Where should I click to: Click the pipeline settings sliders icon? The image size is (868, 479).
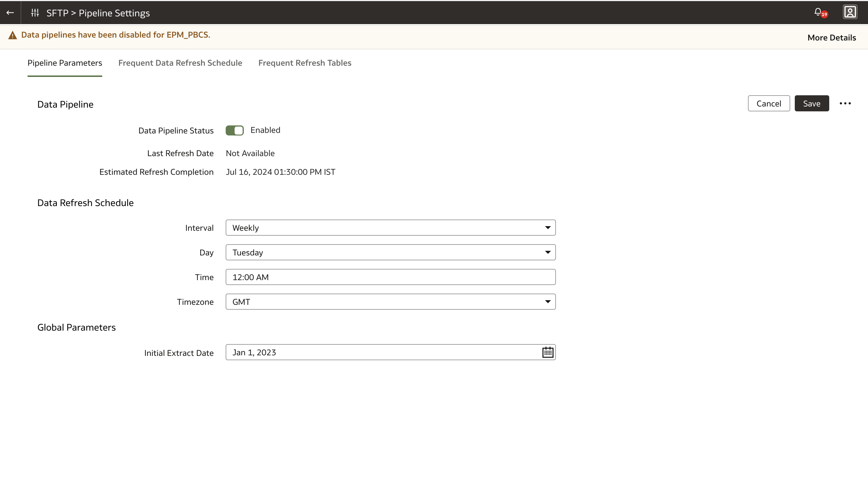tap(35, 13)
